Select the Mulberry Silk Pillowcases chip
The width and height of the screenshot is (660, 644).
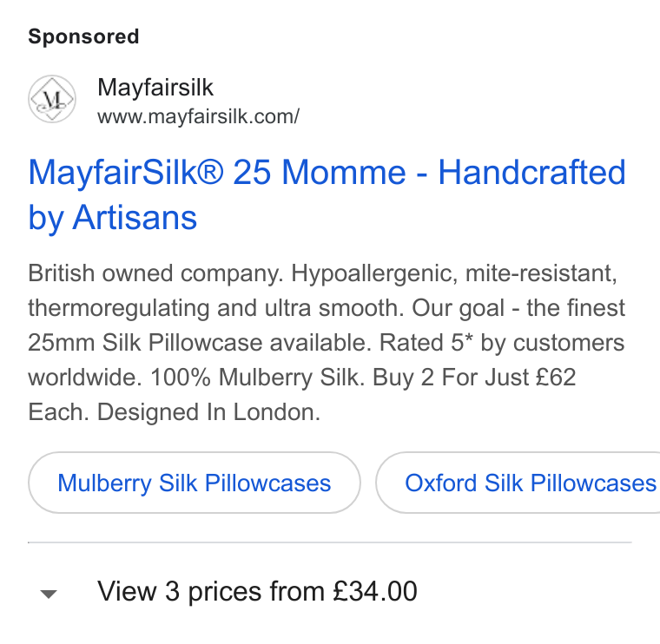coord(194,483)
